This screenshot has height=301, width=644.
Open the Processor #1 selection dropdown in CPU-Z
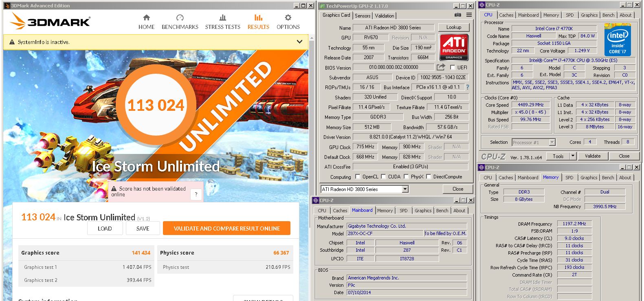click(552, 142)
